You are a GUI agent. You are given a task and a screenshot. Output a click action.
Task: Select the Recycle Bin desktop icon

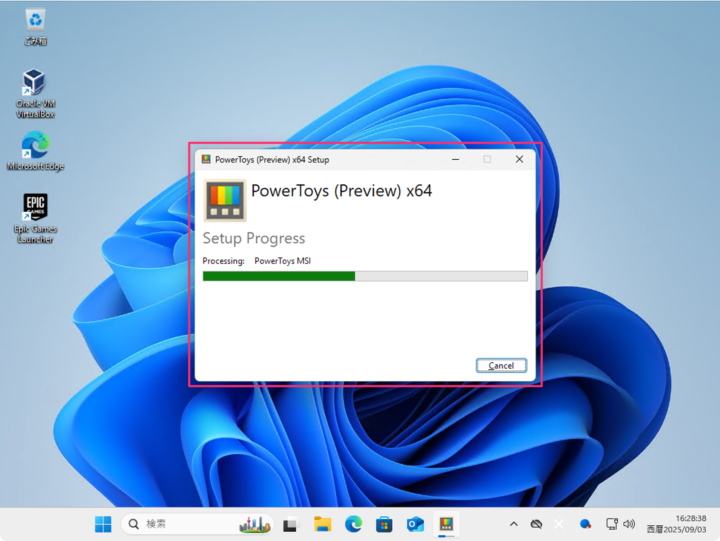[x=35, y=28]
